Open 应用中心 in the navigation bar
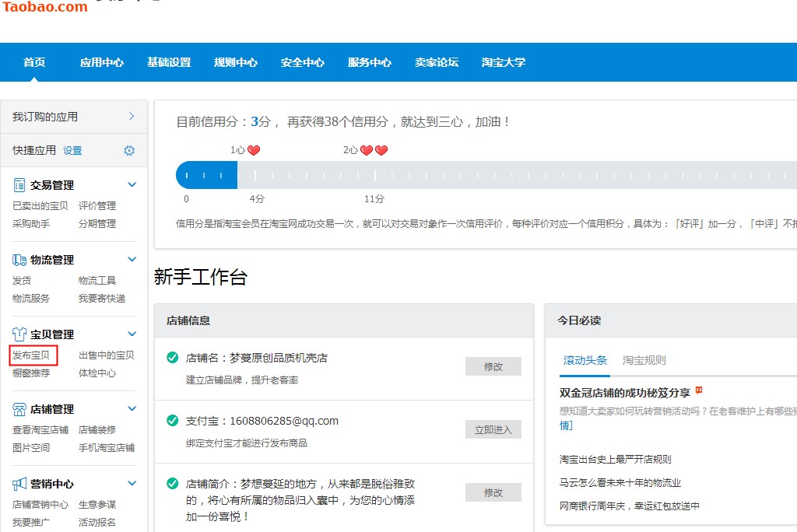This screenshot has height=532, width=797. click(102, 62)
